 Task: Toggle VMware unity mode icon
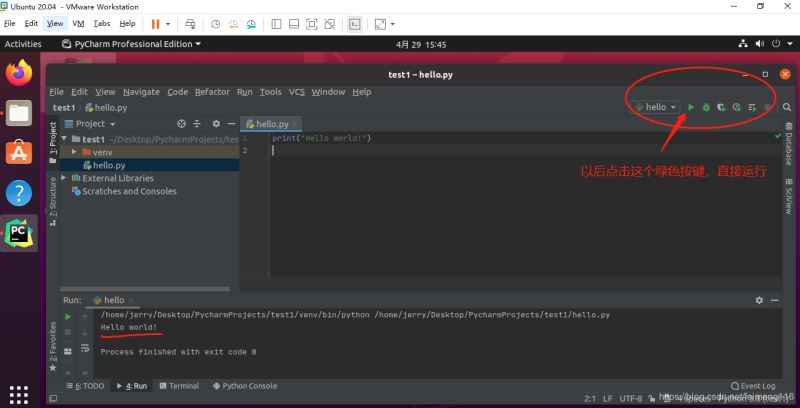[330, 24]
